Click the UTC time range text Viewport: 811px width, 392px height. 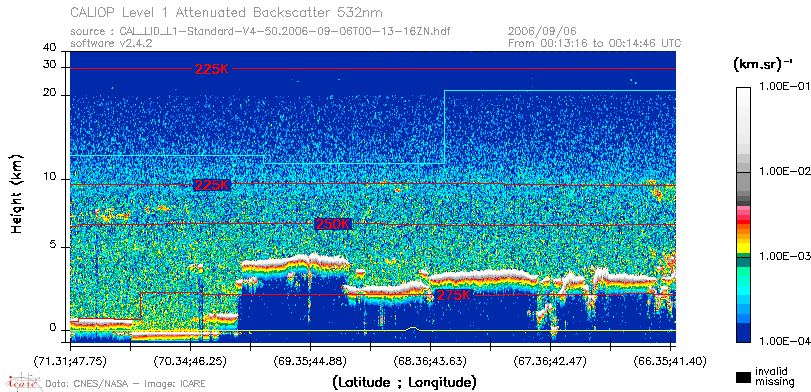point(595,43)
